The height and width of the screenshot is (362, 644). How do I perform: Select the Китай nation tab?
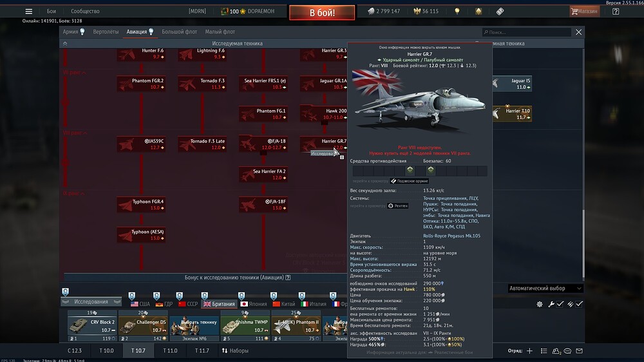[284, 304]
